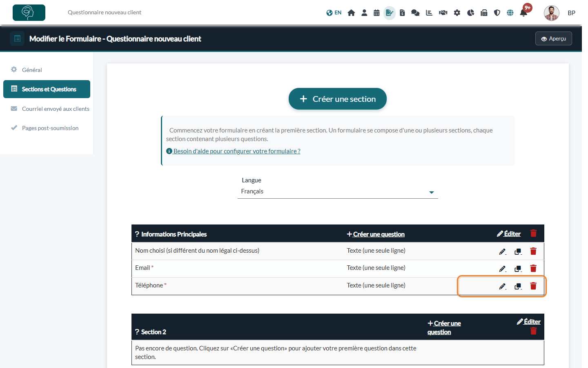Select Sections et Questions sidebar tab
Screen dimensions: 588x368
(47, 89)
